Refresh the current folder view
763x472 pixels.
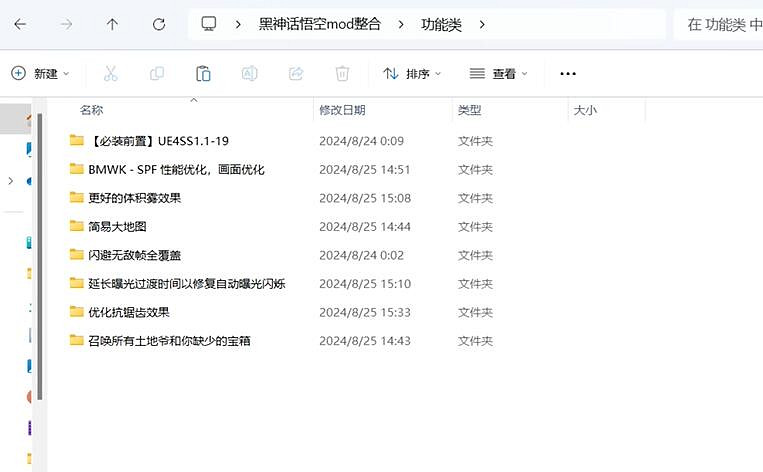[x=159, y=24]
